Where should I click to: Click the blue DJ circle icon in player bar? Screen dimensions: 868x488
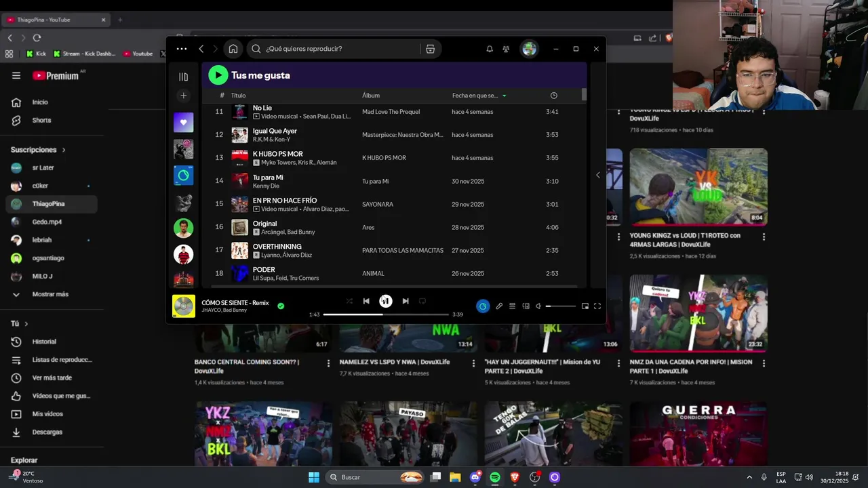[x=482, y=306]
